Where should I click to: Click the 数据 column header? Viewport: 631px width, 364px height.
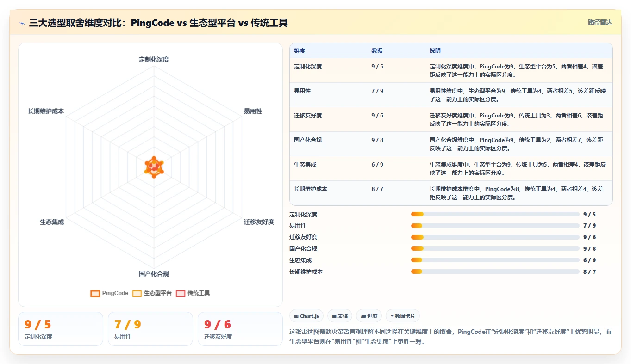[377, 51]
